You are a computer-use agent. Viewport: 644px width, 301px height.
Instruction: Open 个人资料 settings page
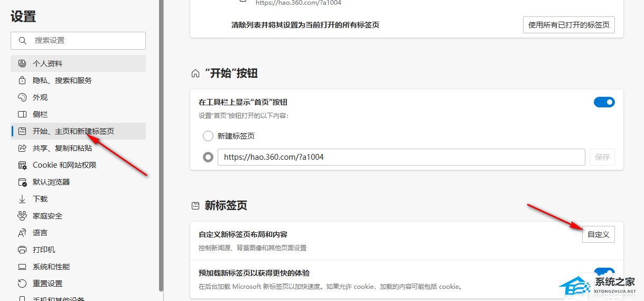coord(78,63)
